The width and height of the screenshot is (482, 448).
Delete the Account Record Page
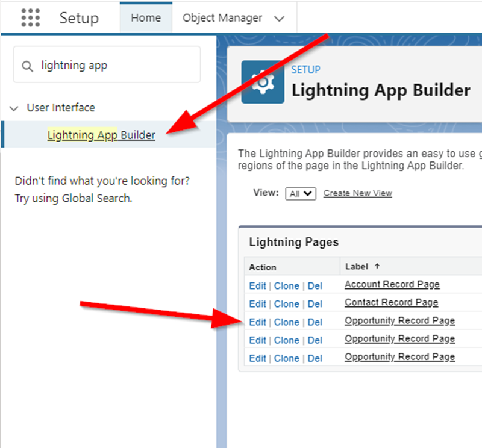coord(315,286)
